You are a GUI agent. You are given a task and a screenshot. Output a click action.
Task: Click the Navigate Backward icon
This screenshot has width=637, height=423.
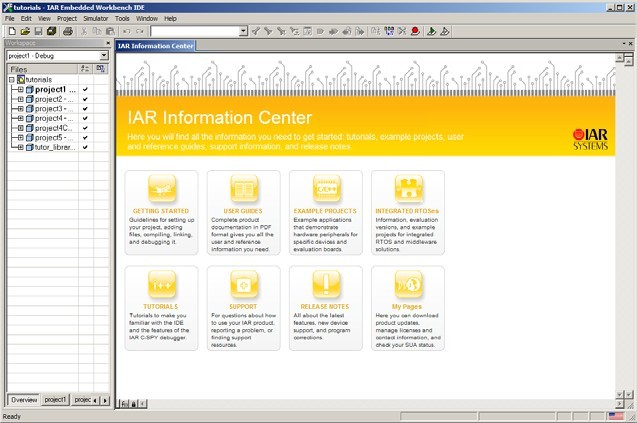click(x=347, y=31)
